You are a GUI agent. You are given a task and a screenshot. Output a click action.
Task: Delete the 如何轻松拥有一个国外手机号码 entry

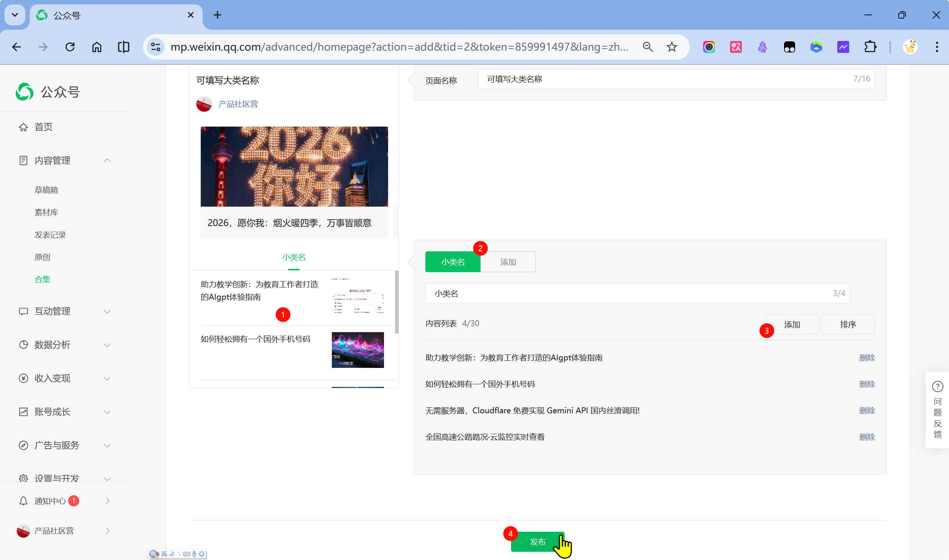click(x=867, y=384)
